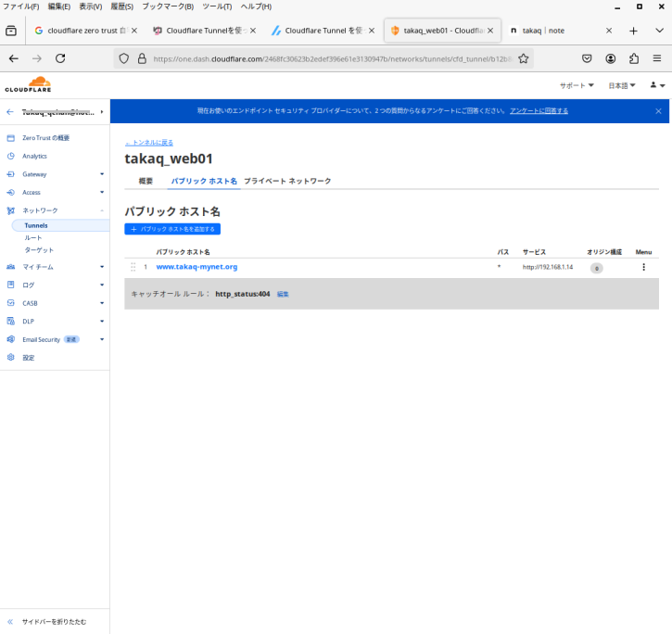
Task: Open Analytics in the sidebar
Action: pos(34,156)
